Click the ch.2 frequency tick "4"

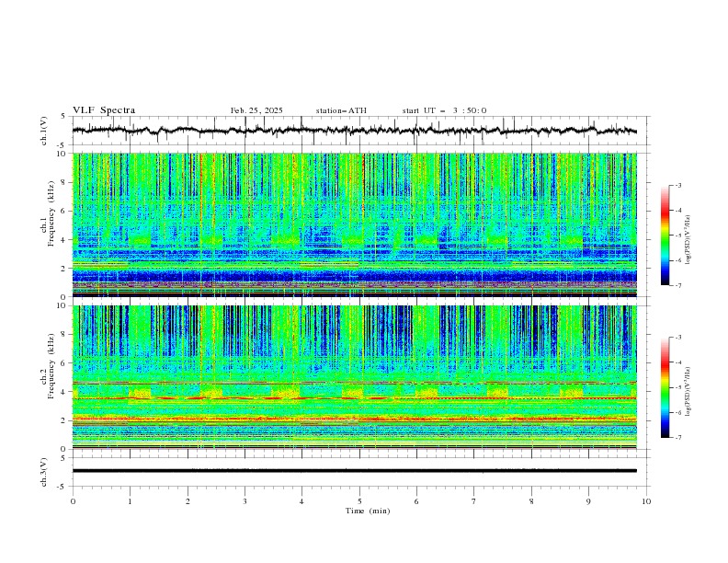65,392
